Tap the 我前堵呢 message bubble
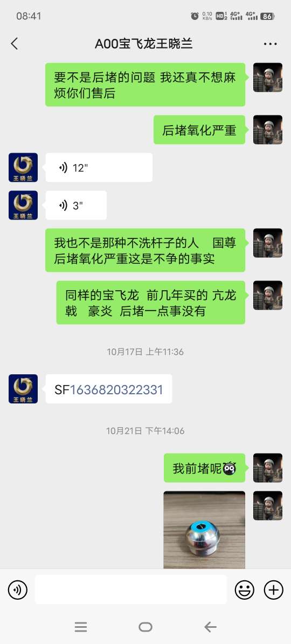 coord(204,468)
